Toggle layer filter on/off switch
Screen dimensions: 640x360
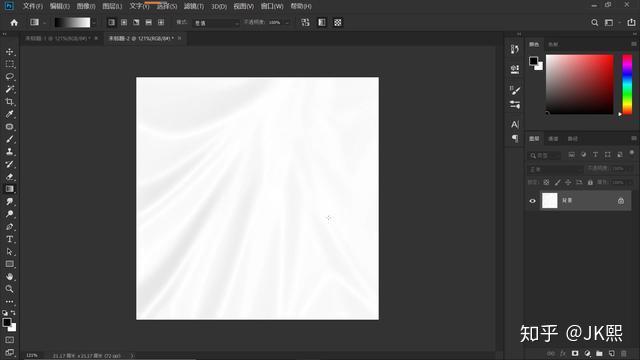[x=631, y=153]
